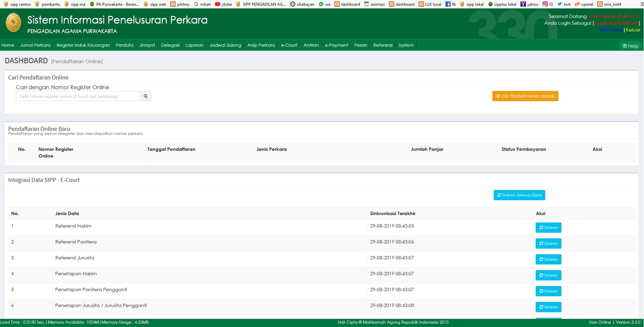Open the Antrian menu
Screen dimensions: 644x327
(311, 45)
